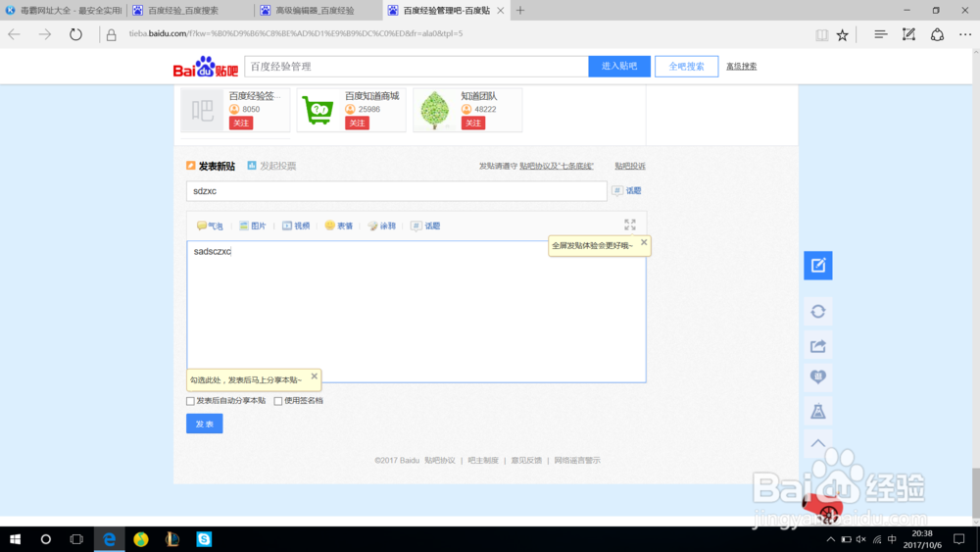Open browser share icon
The height and width of the screenshot is (552, 980).
(x=937, y=34)
